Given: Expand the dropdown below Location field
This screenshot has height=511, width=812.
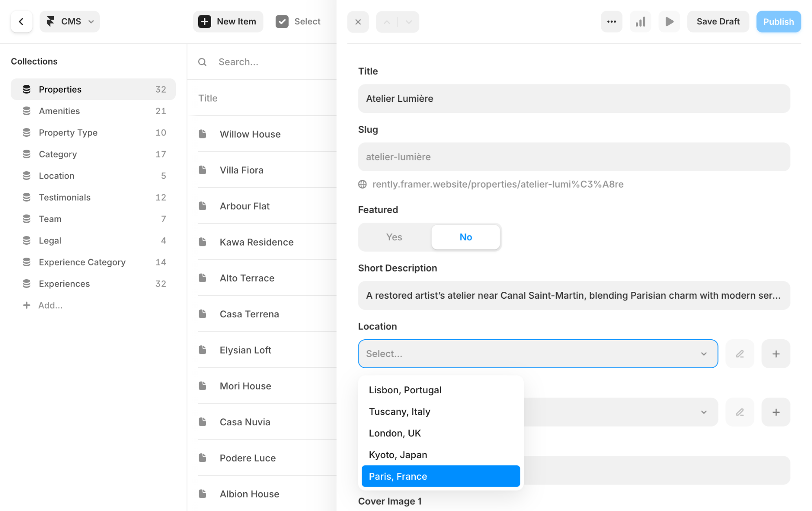Looking at the screenshot, I should (703, 412).
